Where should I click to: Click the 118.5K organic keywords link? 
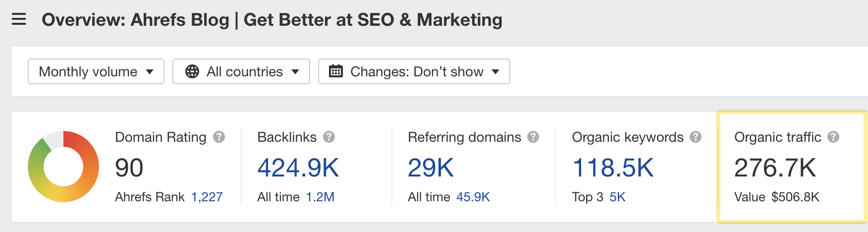(x=613, y=168)
